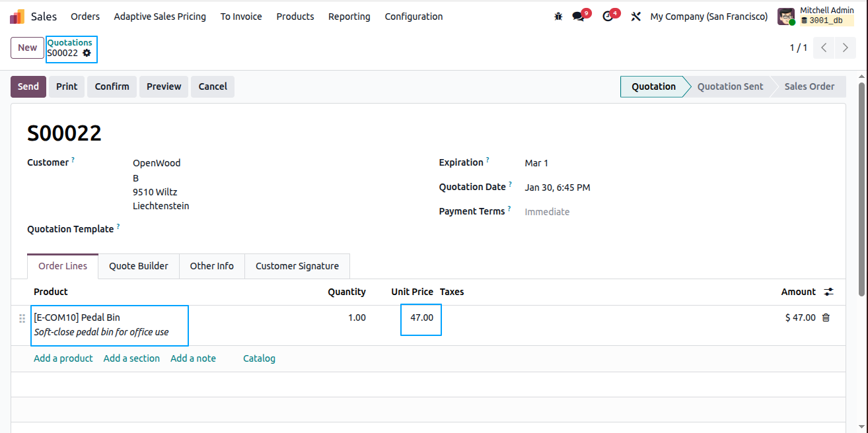Switch to the Quote Builder tab

(139, 266)
